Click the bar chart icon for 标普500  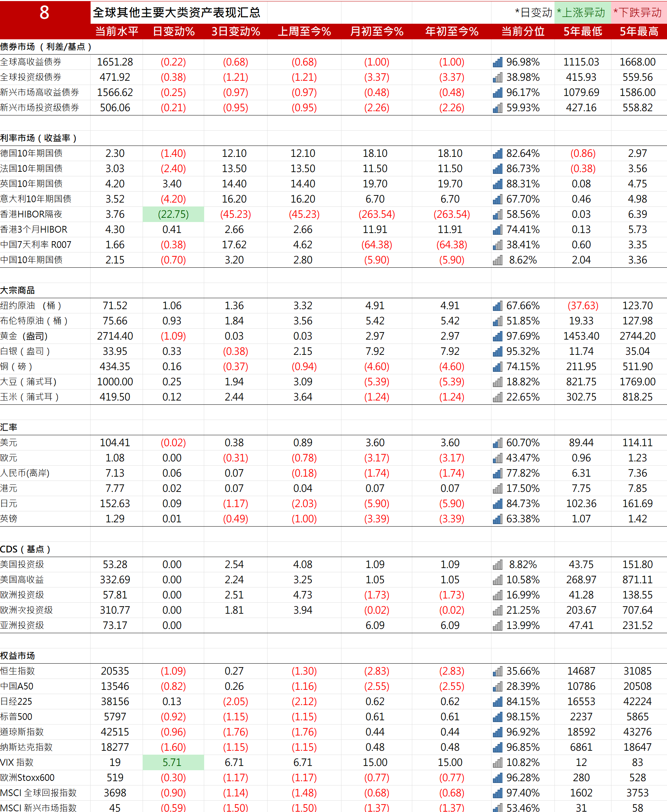coord(497,717)
